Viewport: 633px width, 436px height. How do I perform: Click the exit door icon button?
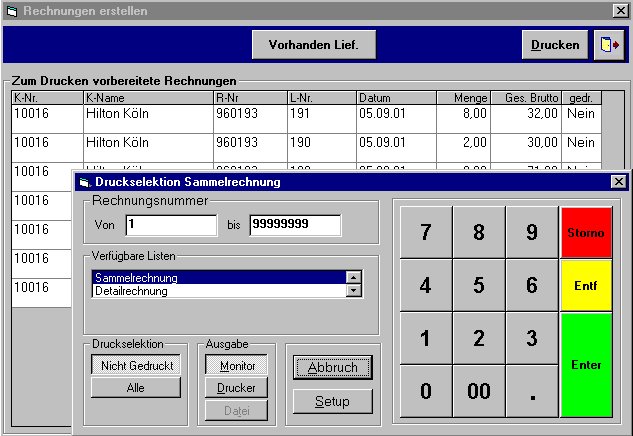tap(607, 45)
